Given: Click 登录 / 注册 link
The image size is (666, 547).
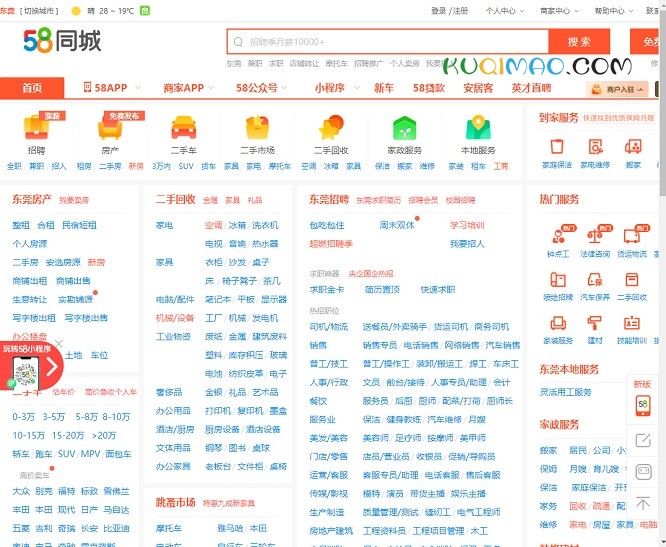Looking at the screenshot, I should (x=449, y=11).
